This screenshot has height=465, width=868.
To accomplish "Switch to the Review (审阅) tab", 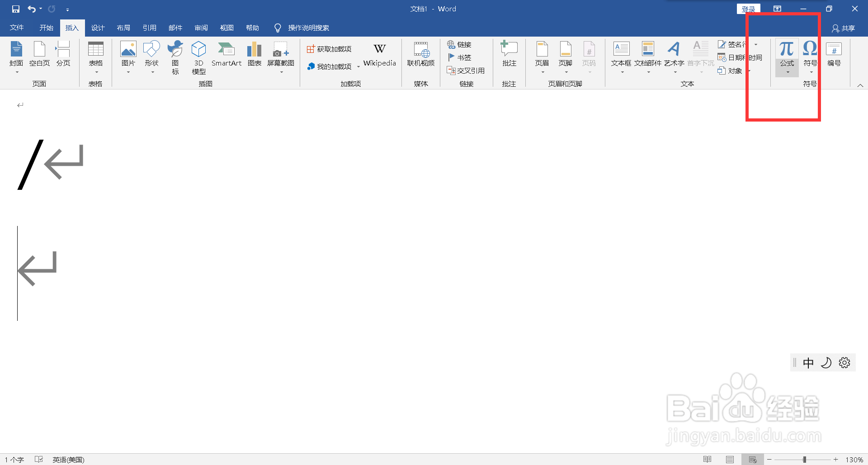I will [201, 28].
